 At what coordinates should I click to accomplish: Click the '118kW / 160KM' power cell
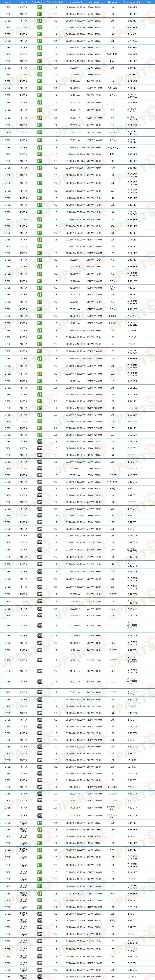pos(94,787)
